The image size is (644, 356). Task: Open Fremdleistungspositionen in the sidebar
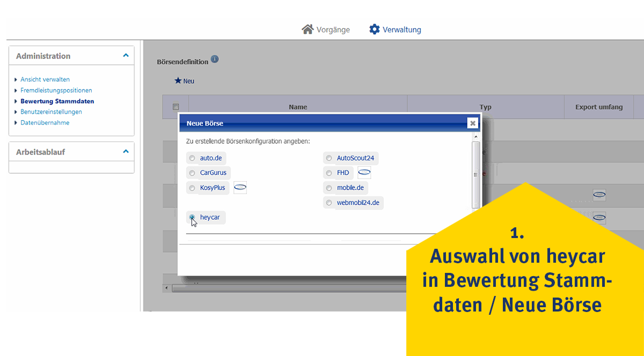coord(56,90)
